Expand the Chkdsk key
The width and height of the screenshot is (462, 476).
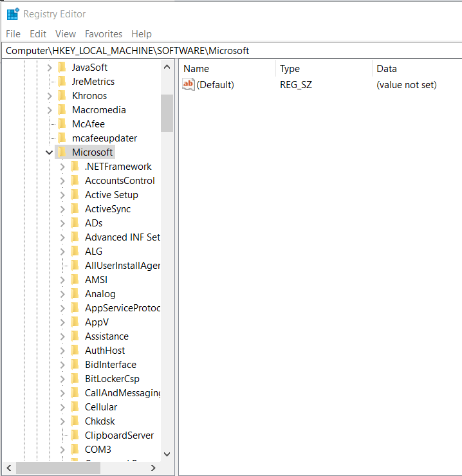[x=62, y=421]
